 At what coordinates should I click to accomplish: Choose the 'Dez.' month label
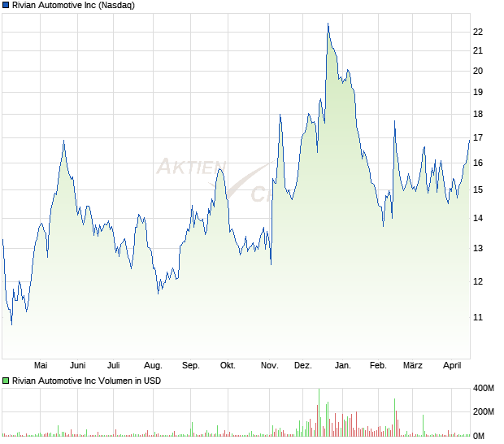(303, 366)
